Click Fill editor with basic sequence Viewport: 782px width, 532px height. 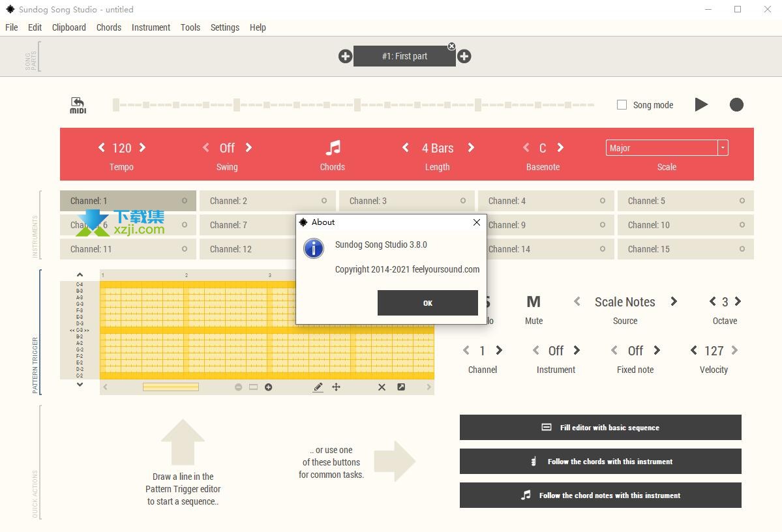pos(601,428)
